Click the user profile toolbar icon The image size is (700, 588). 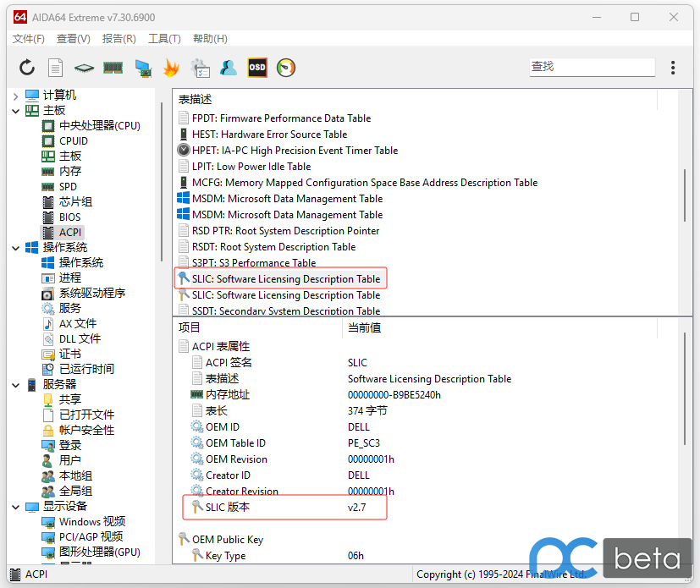pos(229,68)
